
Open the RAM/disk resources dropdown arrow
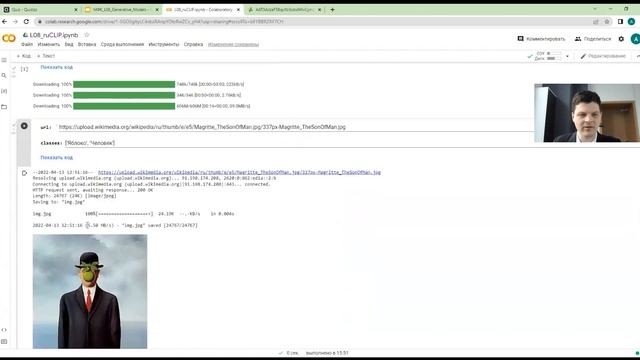coord(567,56)
